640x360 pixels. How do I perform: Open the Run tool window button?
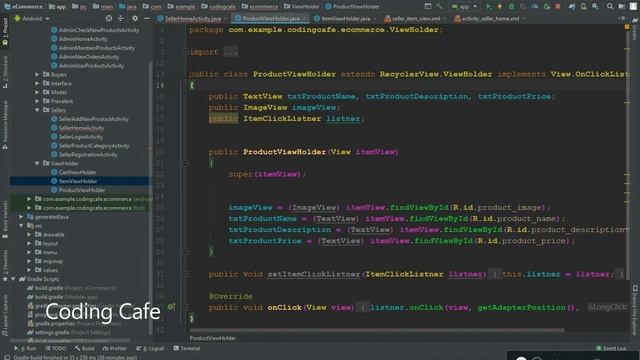tap(25, 348)
